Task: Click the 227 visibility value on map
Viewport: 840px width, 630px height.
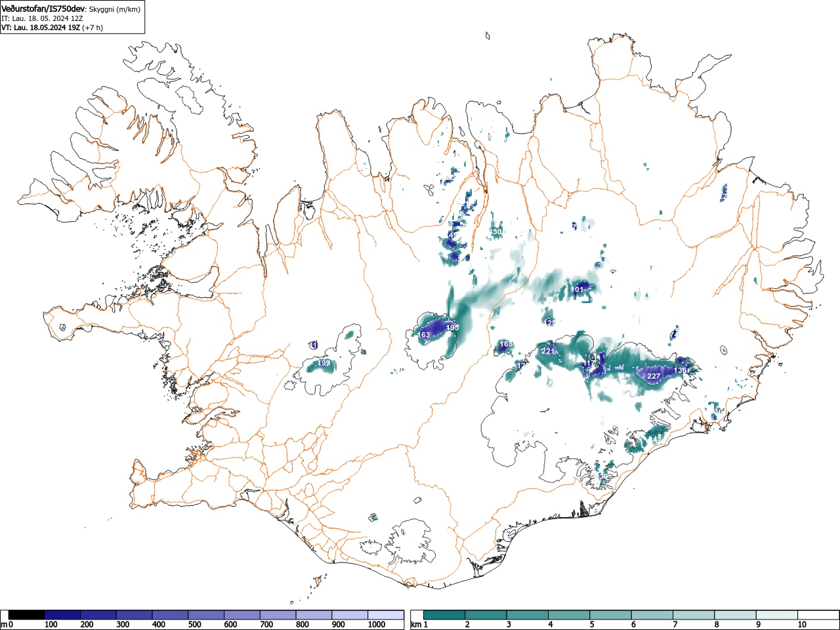Action: coord(654,376)
